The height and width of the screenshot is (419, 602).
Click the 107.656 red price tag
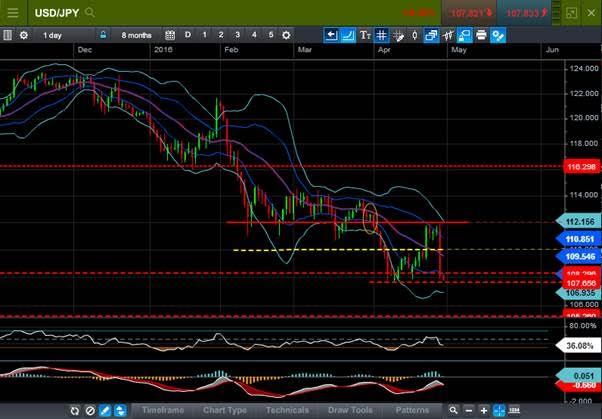pos(581,283)
